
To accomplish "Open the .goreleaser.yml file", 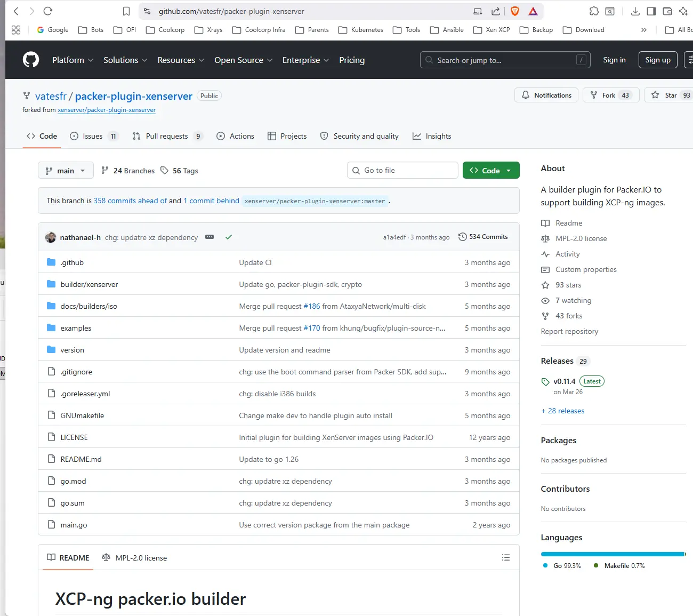I will pyautogui.click(x=85, y=394).
